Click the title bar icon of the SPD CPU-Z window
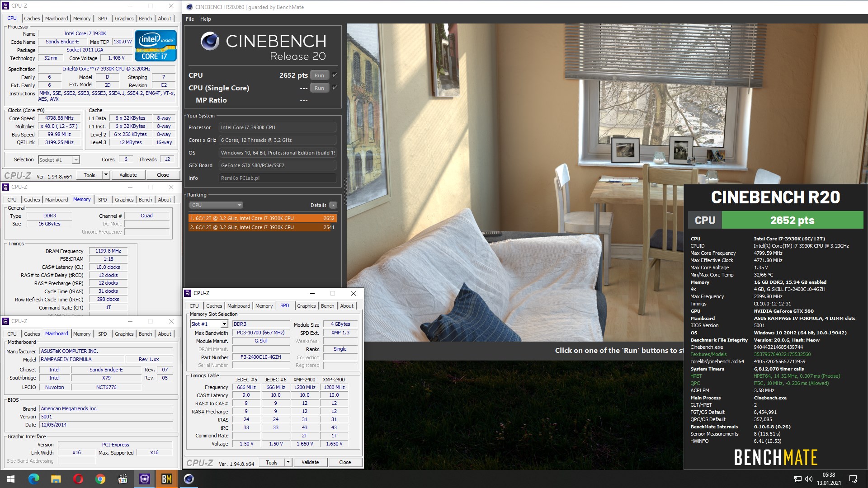Viewport: 868px width, 488px height. tap(188, 293)
